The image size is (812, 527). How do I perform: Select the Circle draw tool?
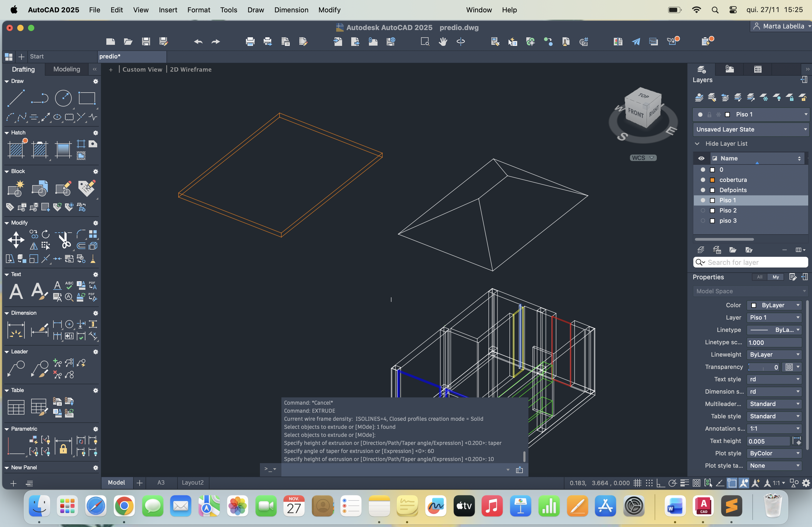63,98
